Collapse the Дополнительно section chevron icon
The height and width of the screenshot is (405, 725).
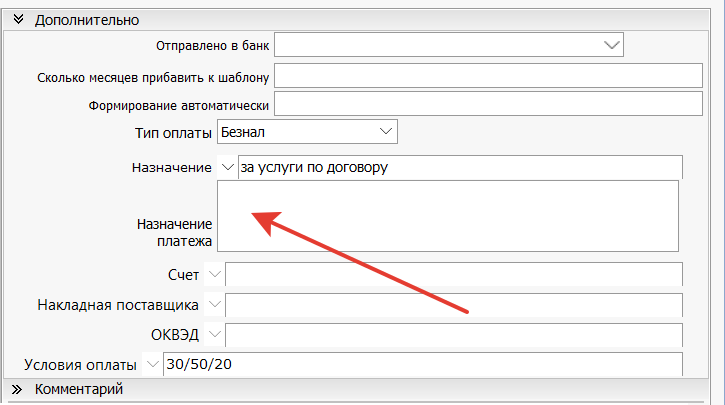(x=18, y=20)
